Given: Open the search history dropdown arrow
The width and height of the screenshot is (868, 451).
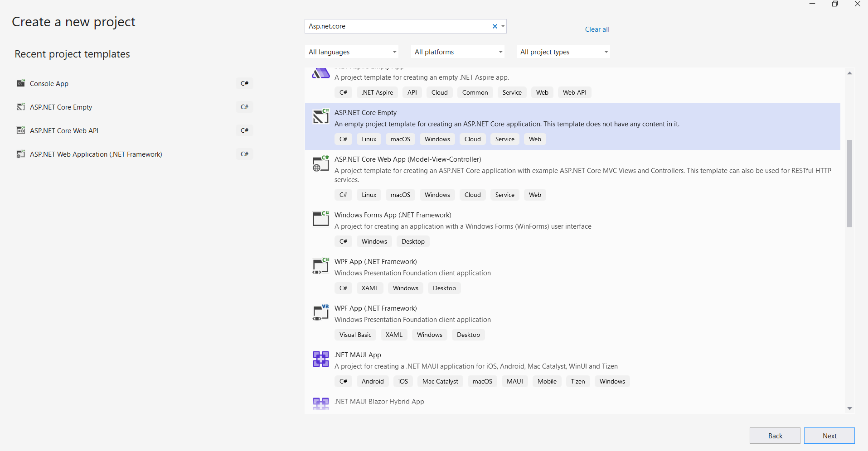Looking at the screenshot, I should click(503, 26).
